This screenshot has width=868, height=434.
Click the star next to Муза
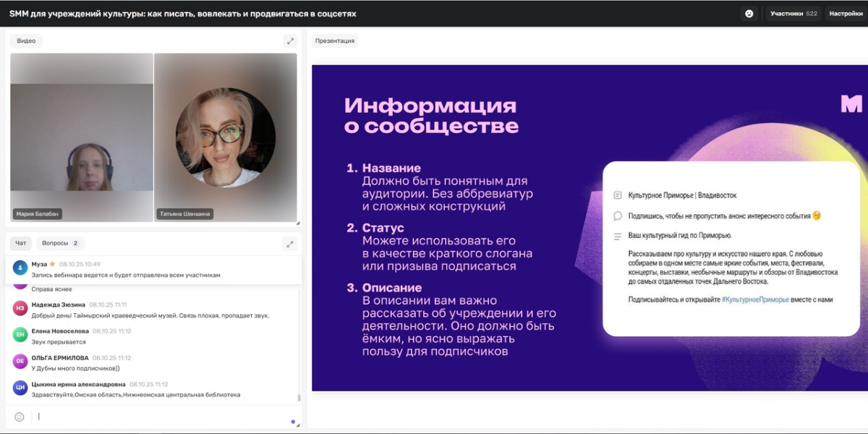point(52,264)
